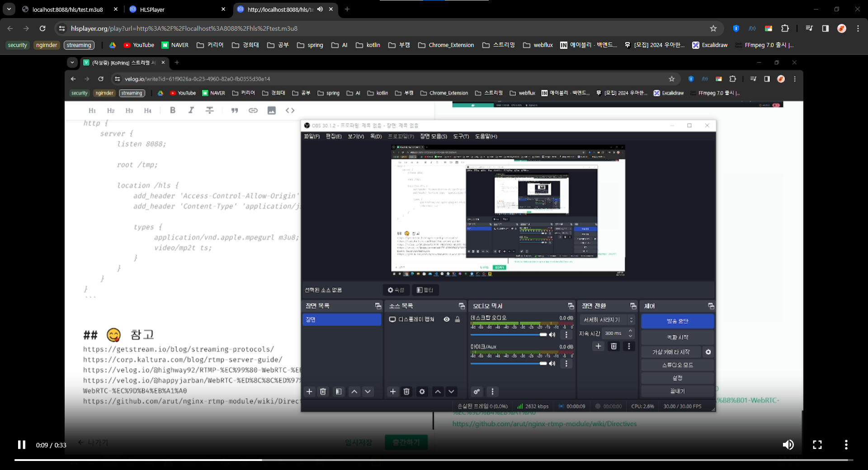The image size is (868, 470).
Task: Enter fullscreen on the HLS video player
Action: pos(817,445)
